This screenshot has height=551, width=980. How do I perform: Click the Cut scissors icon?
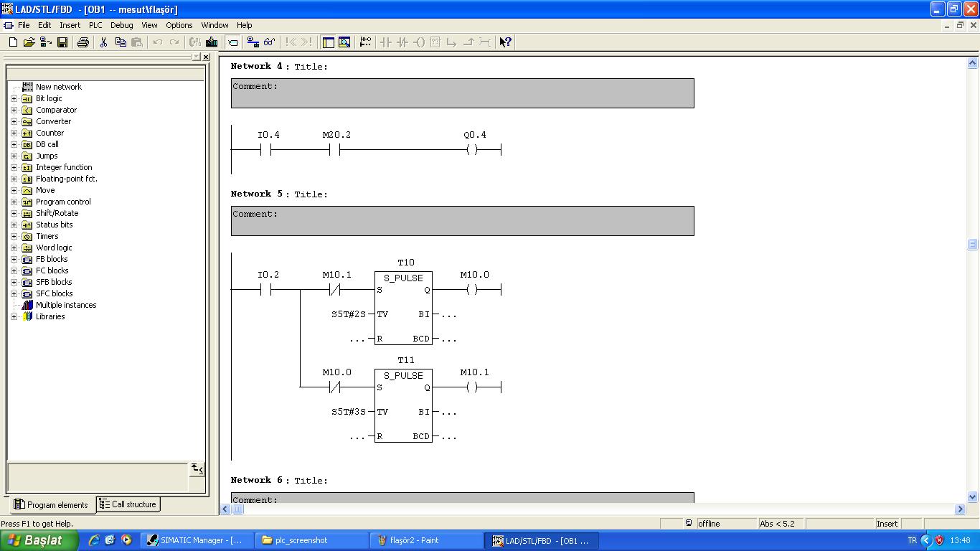[103, 42]
